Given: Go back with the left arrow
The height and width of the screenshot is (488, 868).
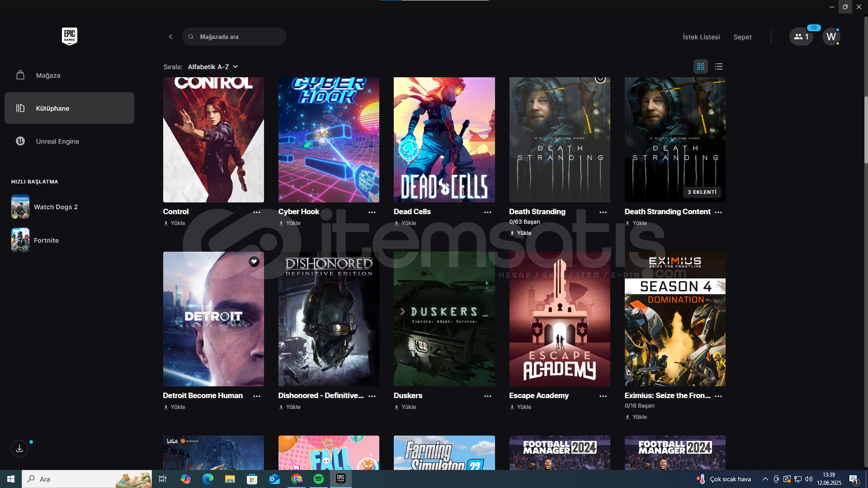Looking at the screenshot, I should 170,37.
